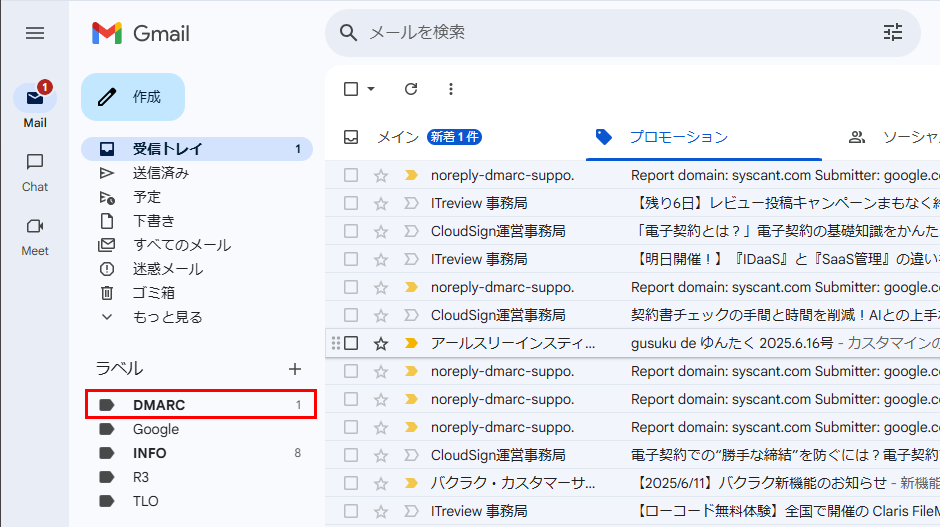Open the DMARC label
The image size is (940, 527).
click(159, 405)
